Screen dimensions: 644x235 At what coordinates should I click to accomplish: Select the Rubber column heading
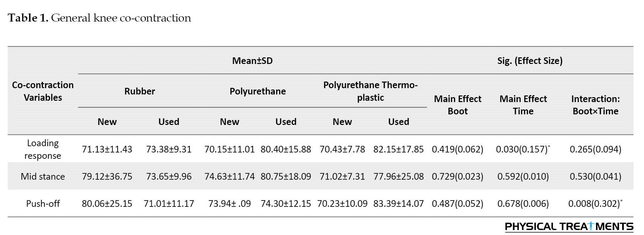point(139,91)
